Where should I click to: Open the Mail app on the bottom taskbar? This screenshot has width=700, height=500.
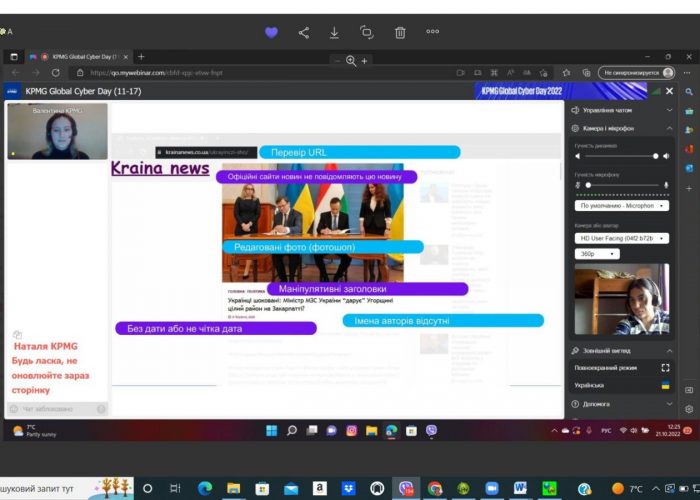pos(291,488)
